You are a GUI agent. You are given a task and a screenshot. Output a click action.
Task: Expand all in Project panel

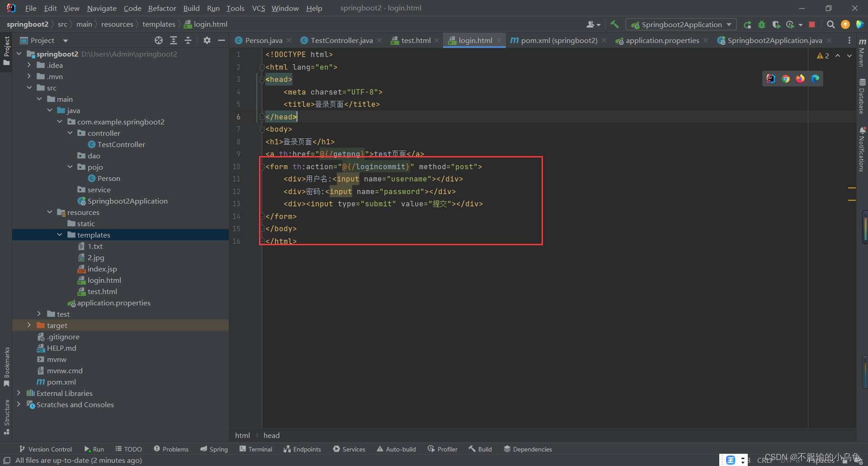(x=174, y=40)
